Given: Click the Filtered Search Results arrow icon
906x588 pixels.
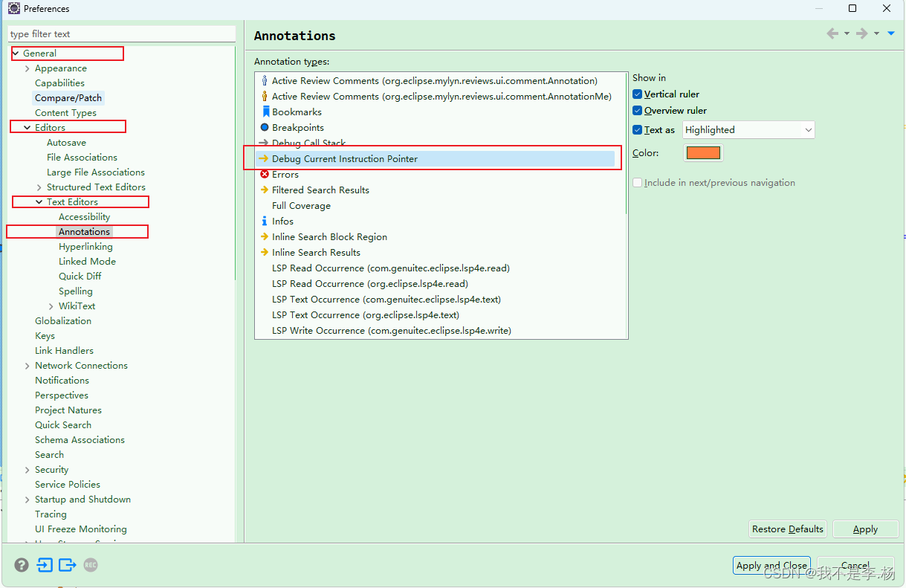Looking at the screenshot, I should 264,190.
